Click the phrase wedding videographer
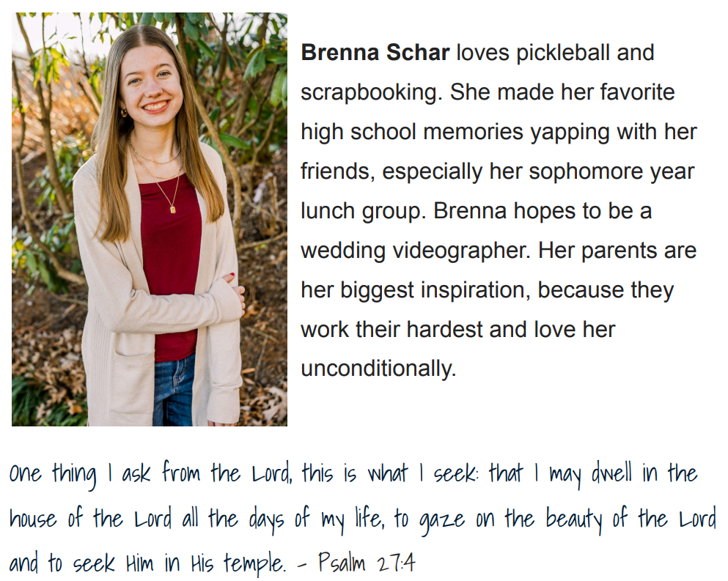The width and height of the screenshot is (728, 581). click(x=416, y=251)
